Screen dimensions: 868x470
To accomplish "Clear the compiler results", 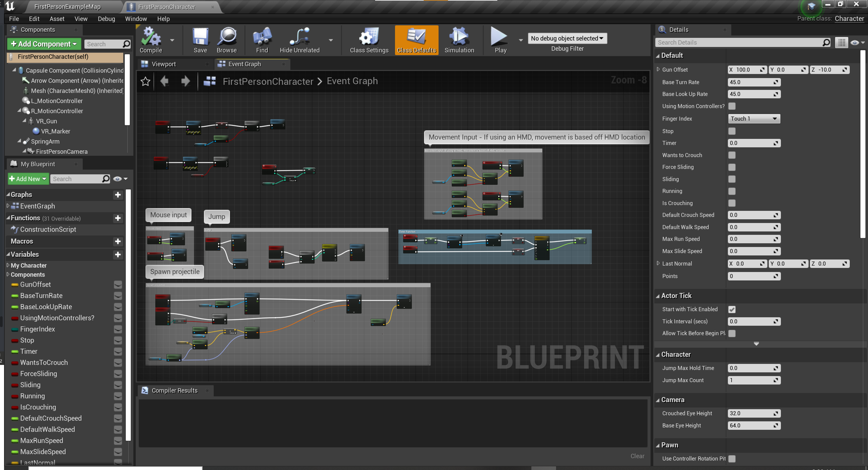I will (x=637, y=456).
